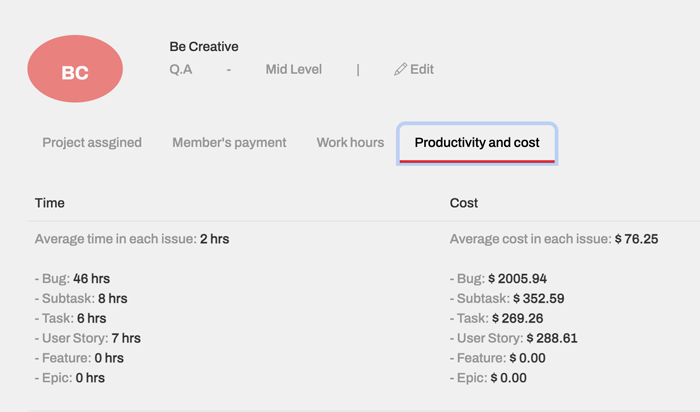Select Productivity and cost tab

(x=477, y=143)
